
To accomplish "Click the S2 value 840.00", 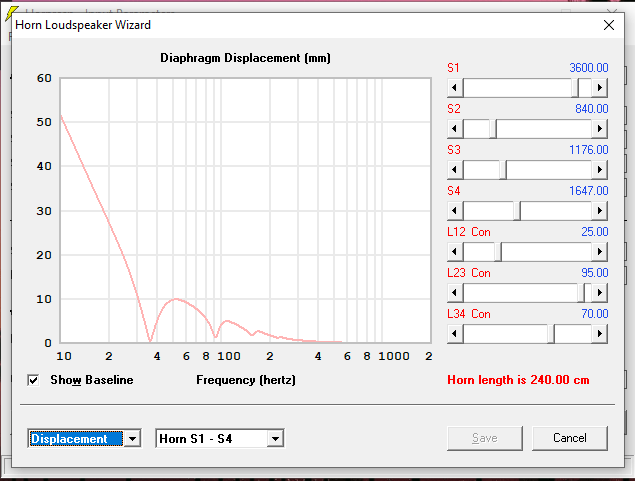I will pos(592,109).
